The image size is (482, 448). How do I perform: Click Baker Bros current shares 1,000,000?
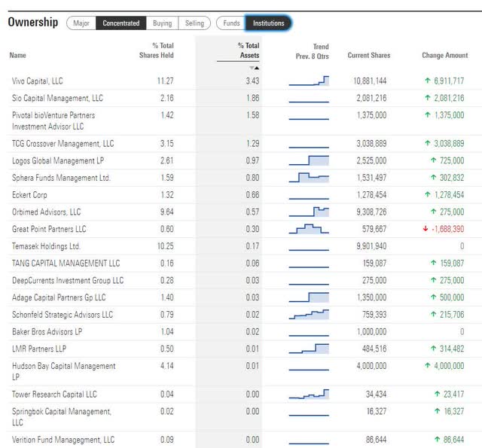click(371, 332)
